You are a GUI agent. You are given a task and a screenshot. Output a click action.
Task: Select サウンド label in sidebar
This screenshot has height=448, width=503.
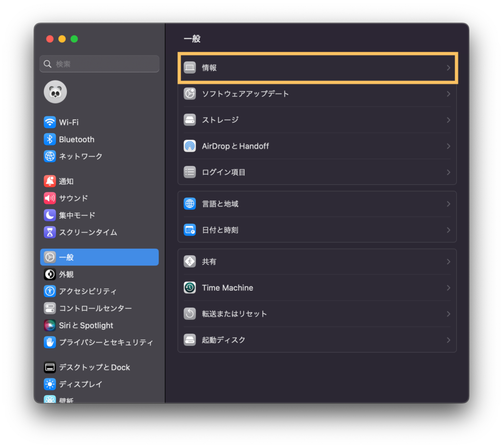[x=74, y=198]
